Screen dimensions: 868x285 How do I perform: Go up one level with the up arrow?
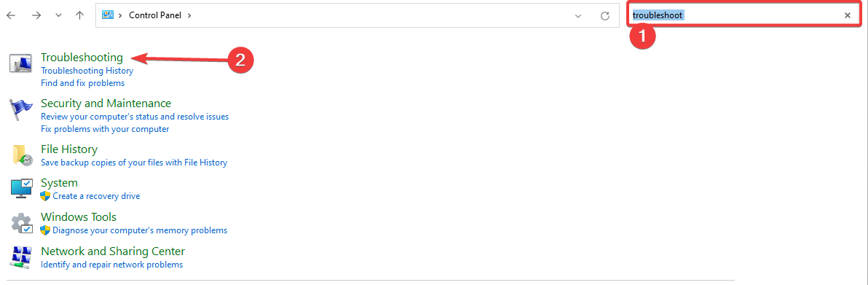tap(79, 15)
